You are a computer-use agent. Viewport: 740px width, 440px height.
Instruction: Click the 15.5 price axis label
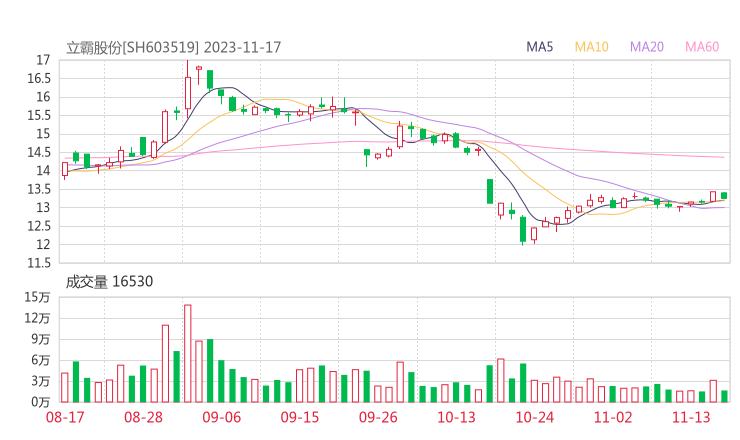(x=39, y=115)
